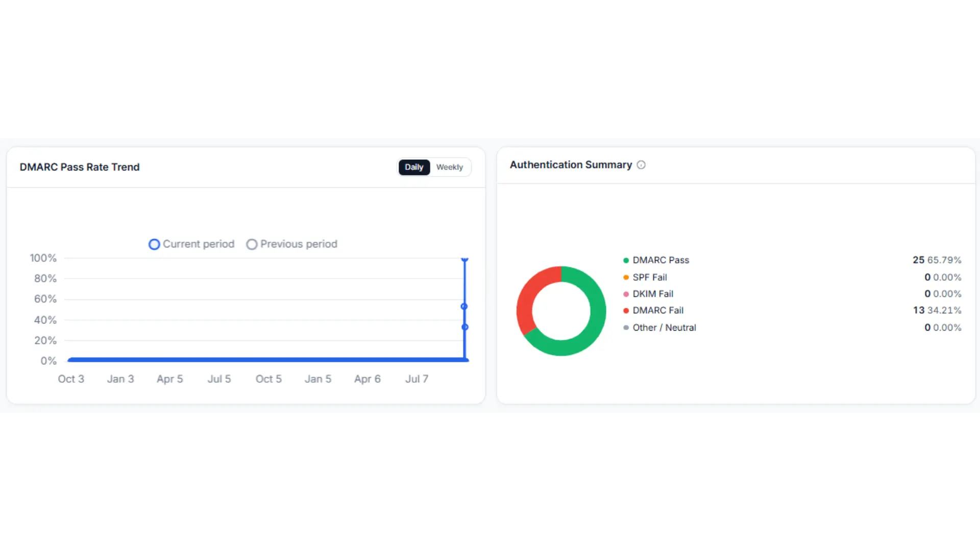Click Apr 5 x-axis label
Image resolution: width=980 pixels, height=551 pixels.
[x=169, y=379]
